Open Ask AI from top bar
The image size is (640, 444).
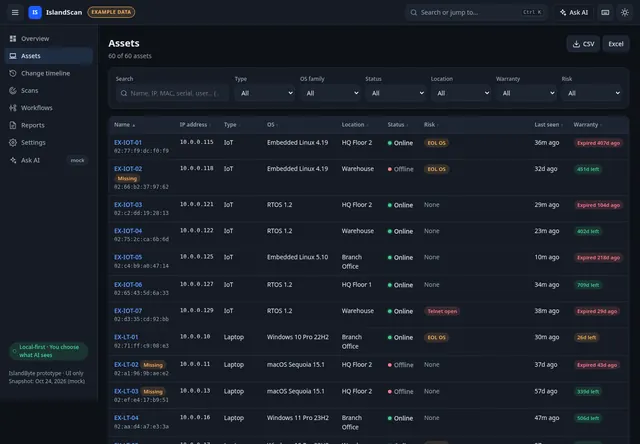[574, 12]
